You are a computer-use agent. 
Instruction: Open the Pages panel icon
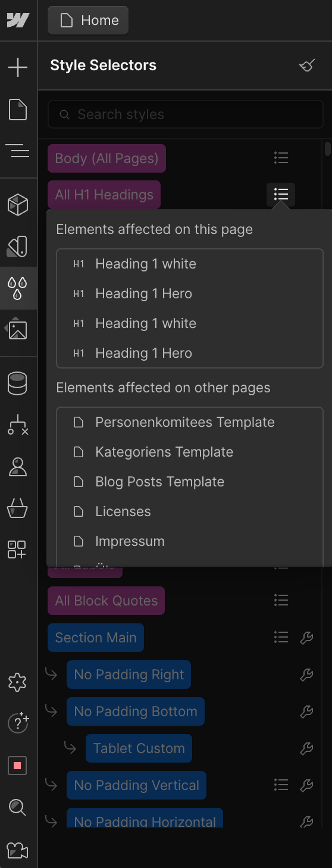[x=18, y=110]
